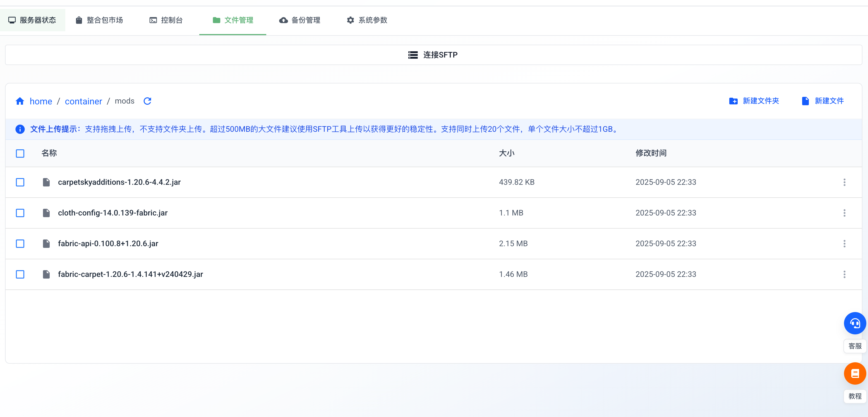The height and width of the screenshot is (417, 868).
Task: Click the 新建文件夹 button
Action: [754, 101]
